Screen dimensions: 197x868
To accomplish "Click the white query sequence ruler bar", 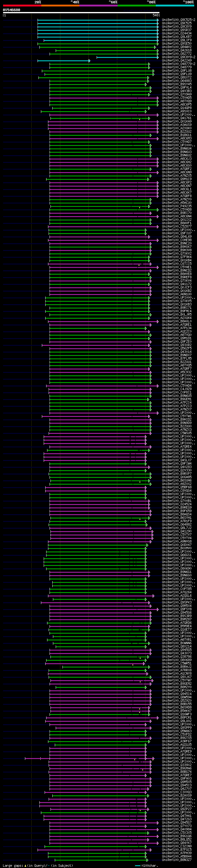I will pos(81,12).
